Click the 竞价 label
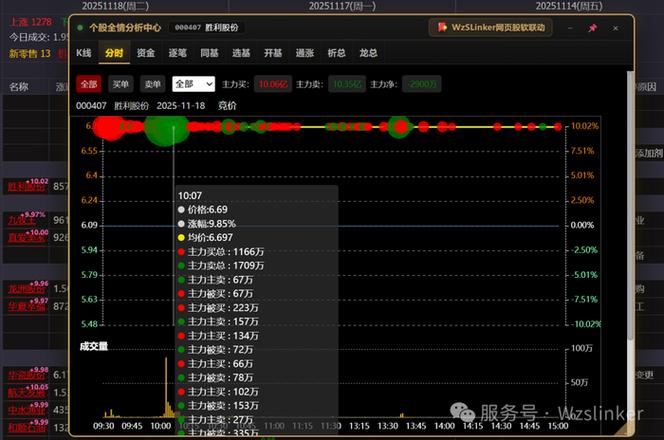This screenshot has height=440, width=664. point(227,105)
